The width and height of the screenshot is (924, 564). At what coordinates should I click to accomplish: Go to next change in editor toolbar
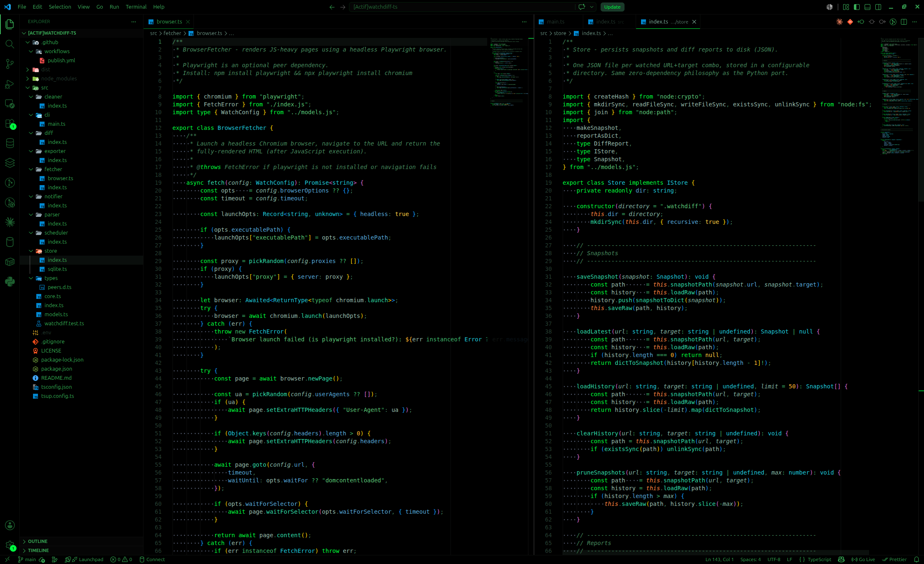[882, 22]
